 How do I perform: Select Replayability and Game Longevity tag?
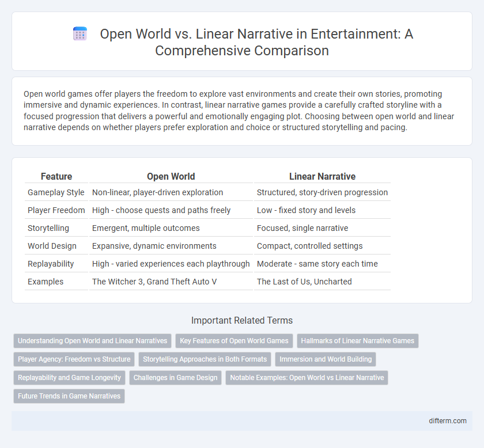click(x=69, y=378)
